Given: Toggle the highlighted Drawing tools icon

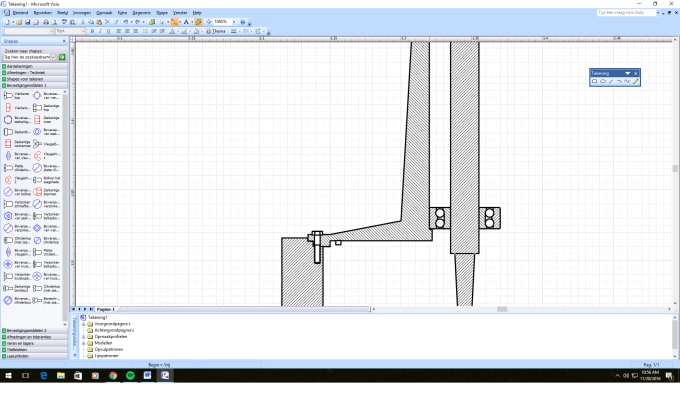Looking at the screenshot, I should point(198,22).
